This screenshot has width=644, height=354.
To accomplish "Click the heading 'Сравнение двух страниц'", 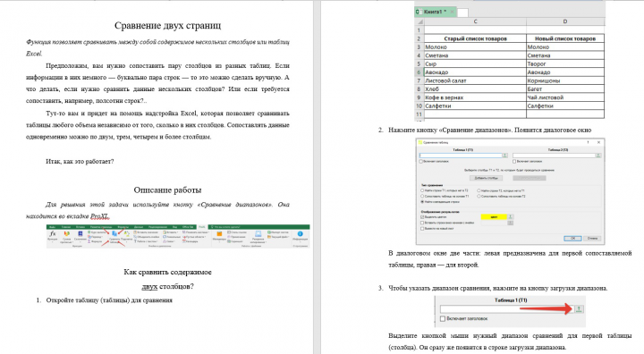I will point(167,26).
